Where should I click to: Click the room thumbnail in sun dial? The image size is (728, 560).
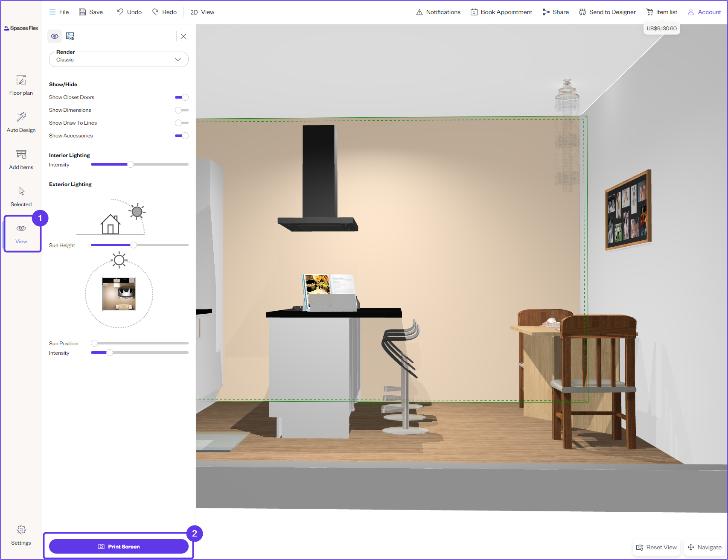tap(119, 294)
